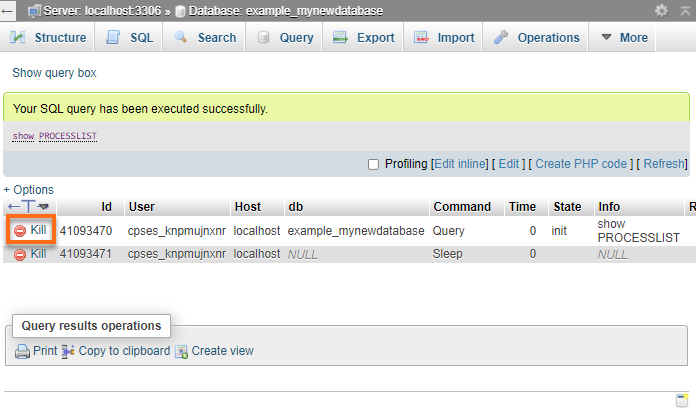696x410 pixels.
Task: Open the Structure tab
Action: click(x=47, y=38)
